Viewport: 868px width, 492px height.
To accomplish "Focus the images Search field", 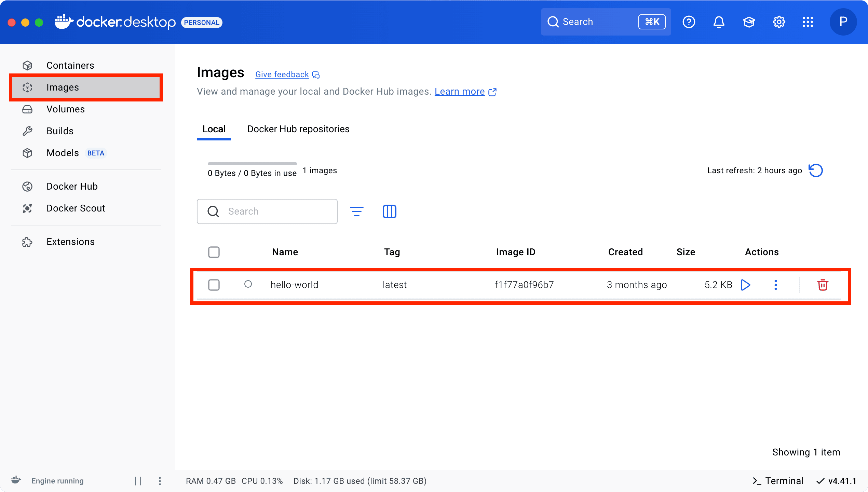I will pyautogui.click(x=267, y=211).
